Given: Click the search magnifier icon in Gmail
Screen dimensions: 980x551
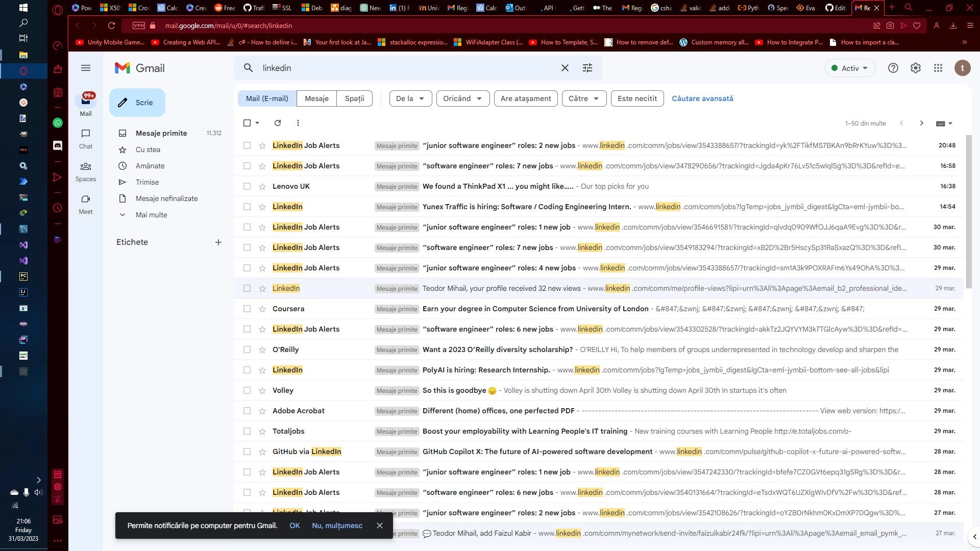Looking at the screenshot, I should 249,68.
